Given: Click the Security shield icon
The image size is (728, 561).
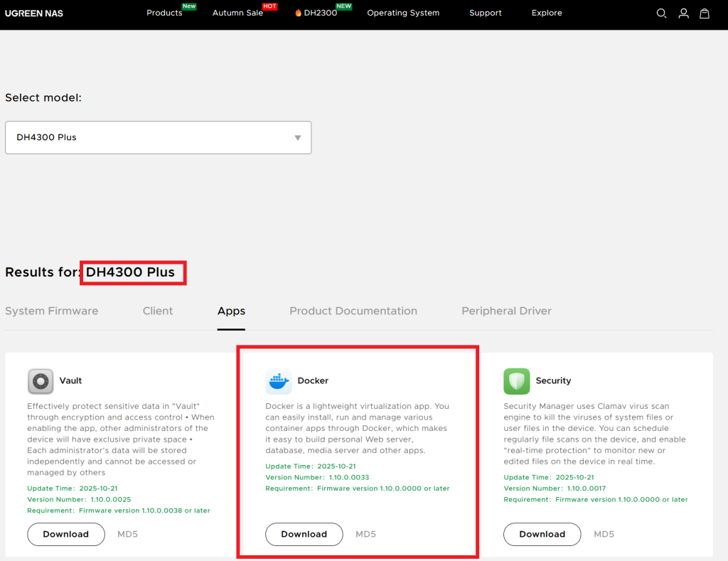Looking at the screenshot, I should click(x=517, y=381).
